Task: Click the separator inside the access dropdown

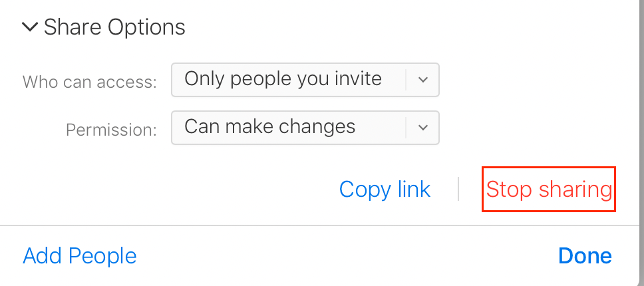Action: point(406,80)
